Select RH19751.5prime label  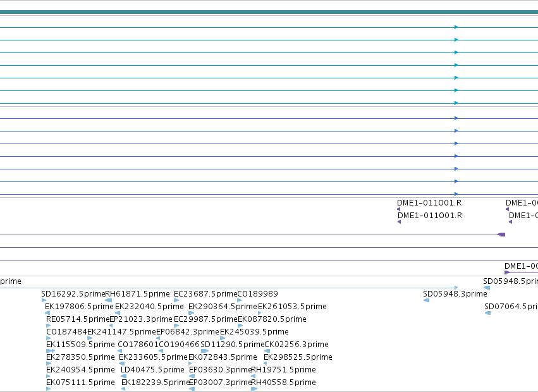click(284, 370)
